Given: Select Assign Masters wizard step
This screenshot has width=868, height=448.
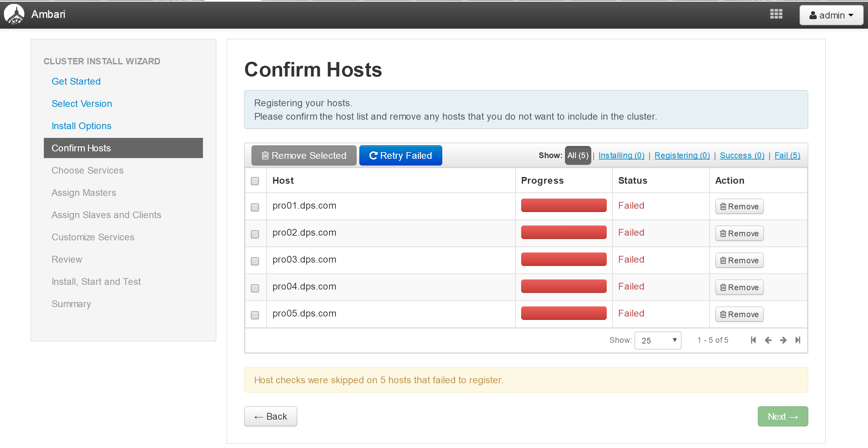Looking at the screenshot, I should click(84, 192).
